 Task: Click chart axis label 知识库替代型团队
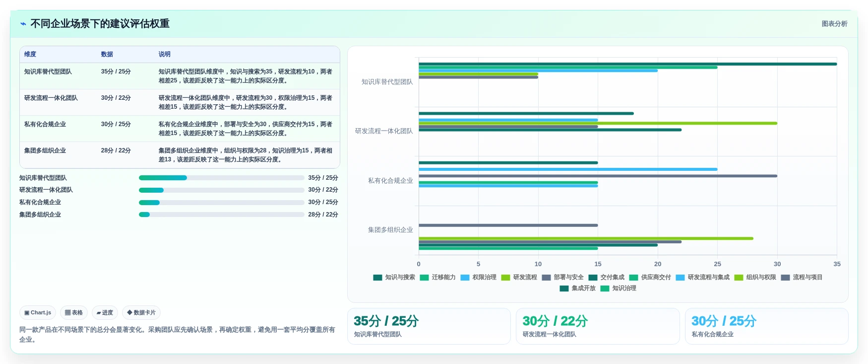click(x=387, y=82)
